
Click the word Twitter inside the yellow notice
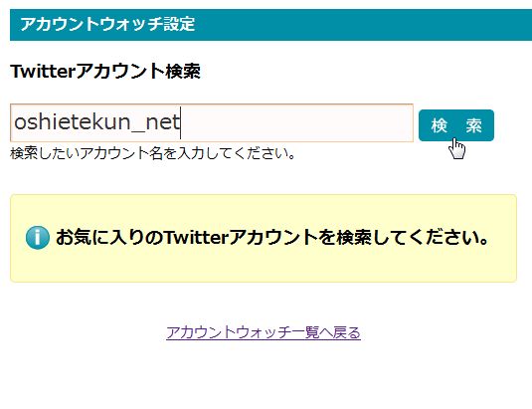pyautogui.click(x=197, y=237)
